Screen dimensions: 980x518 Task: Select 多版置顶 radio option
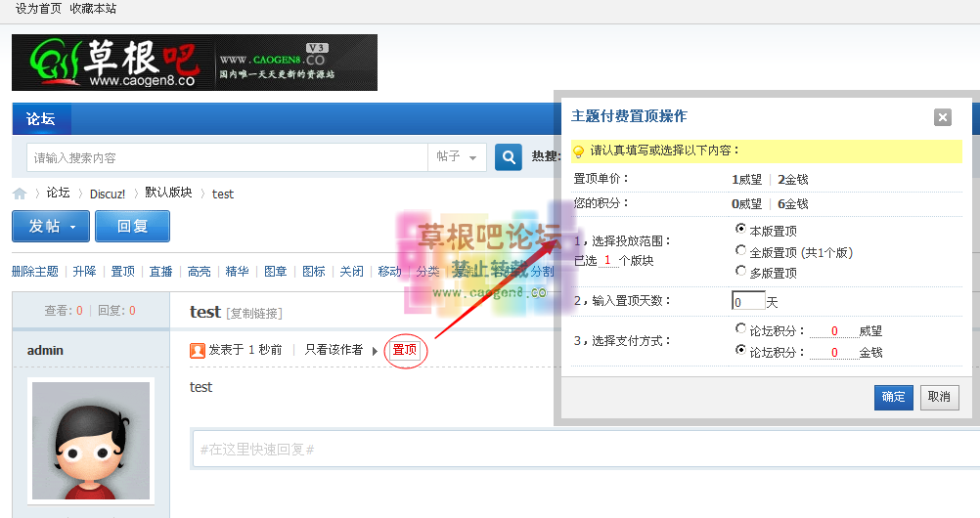[x=740, y=271]
